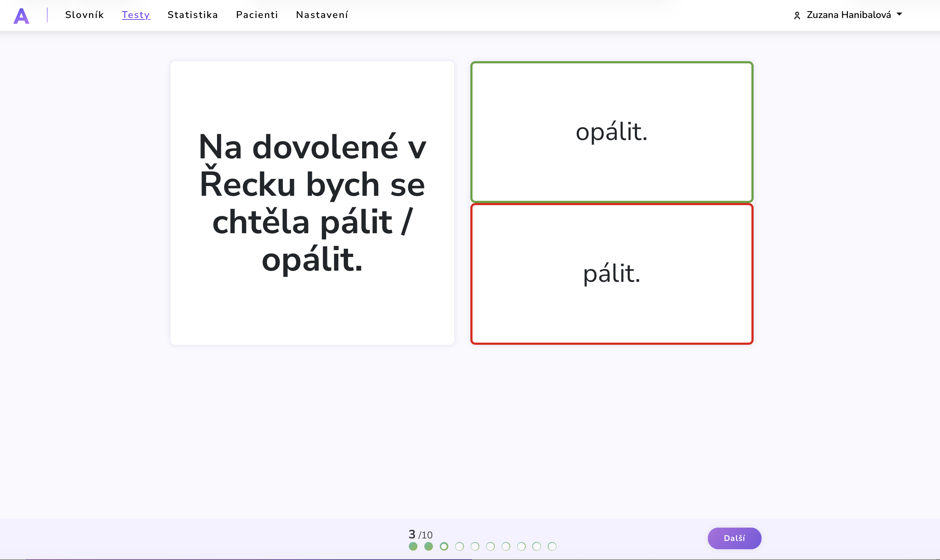
Task: Open the Testy menu item
Action: (x=136, y=15)
